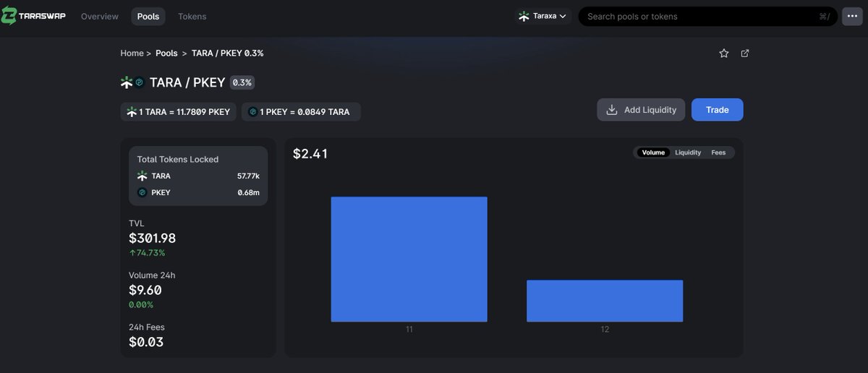Switch chart to Fees view
Viewport: 868px width, 373px height.
pos(718,153)
